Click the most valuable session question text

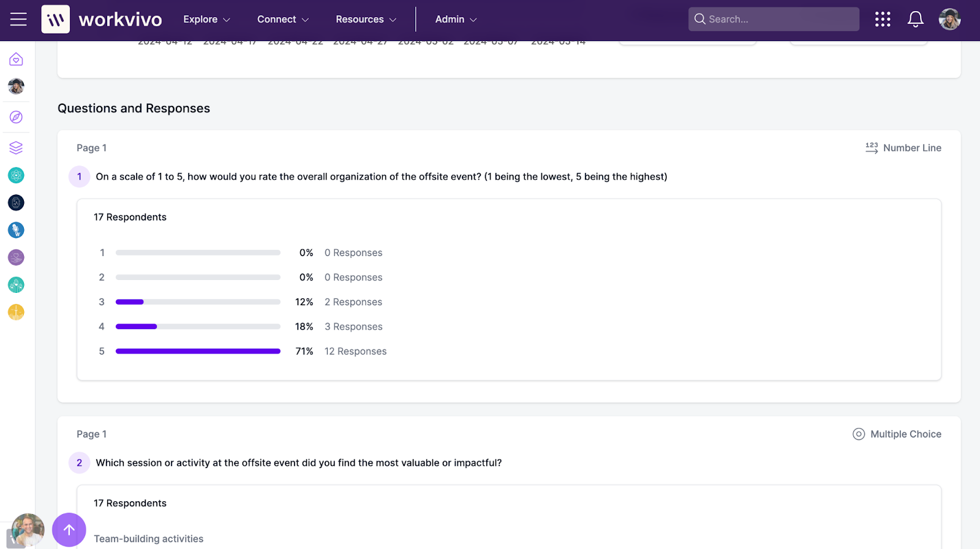pos(299,463)
